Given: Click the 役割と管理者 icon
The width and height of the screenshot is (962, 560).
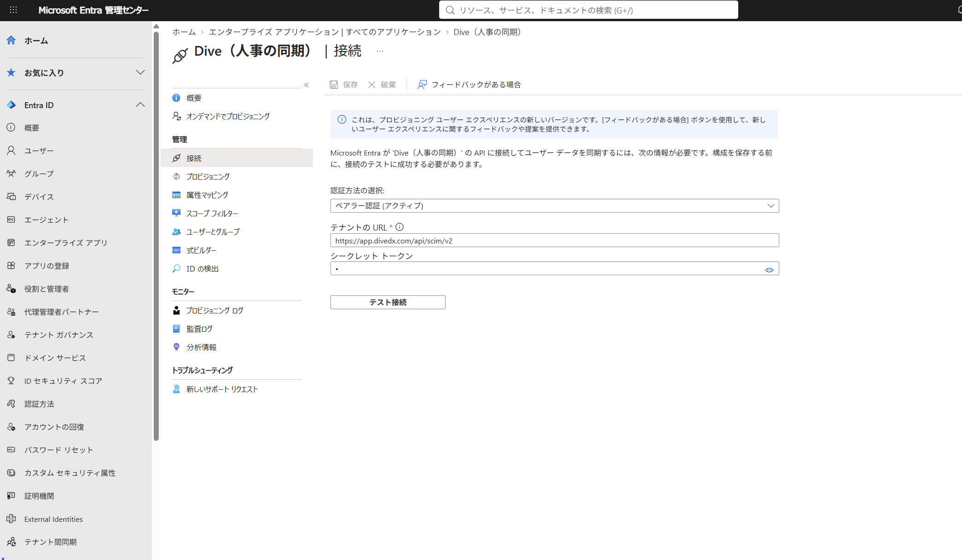Looking at the screenshot, I should click(x=12, y=289).
